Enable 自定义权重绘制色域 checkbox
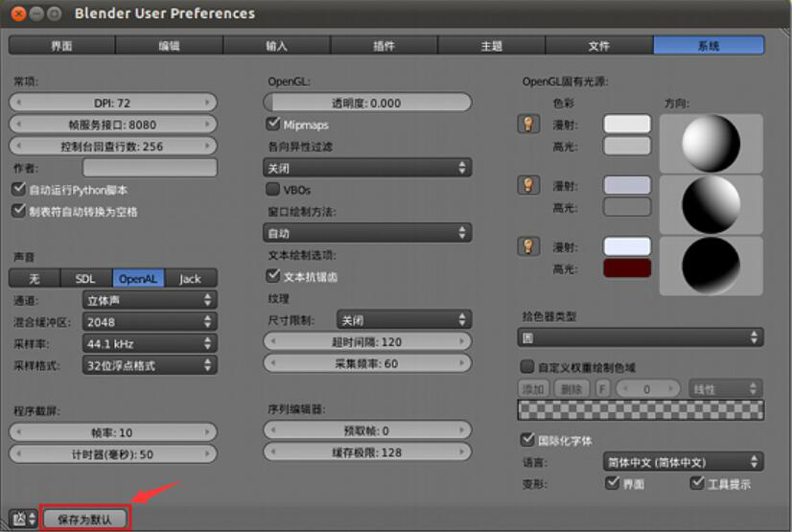 point(527,366)
